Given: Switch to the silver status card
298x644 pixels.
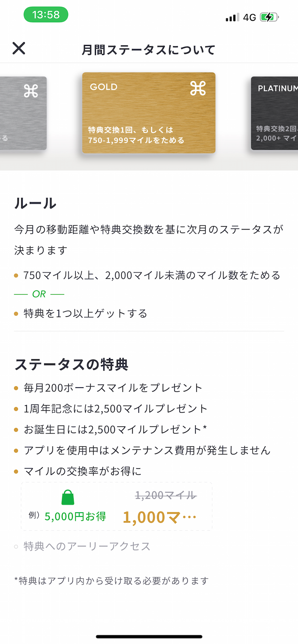Looking at the screenshot, I should [23, 113].
